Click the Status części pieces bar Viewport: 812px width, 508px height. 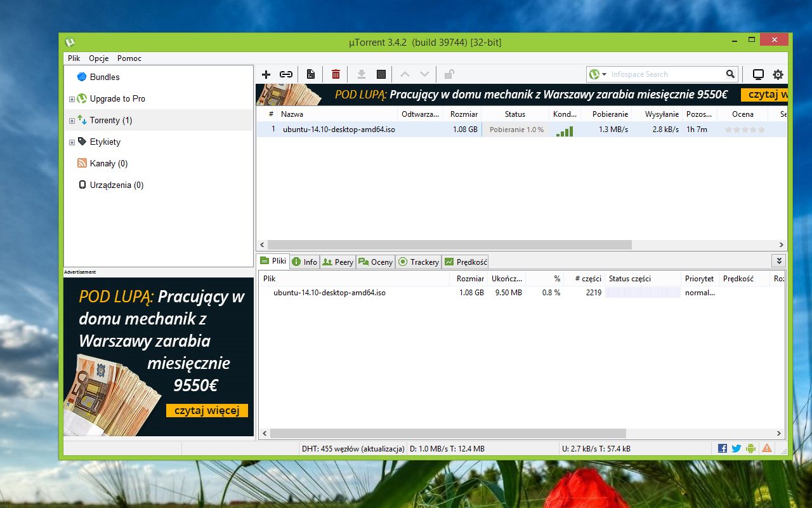pyautogui.click(x=643, y=293)
